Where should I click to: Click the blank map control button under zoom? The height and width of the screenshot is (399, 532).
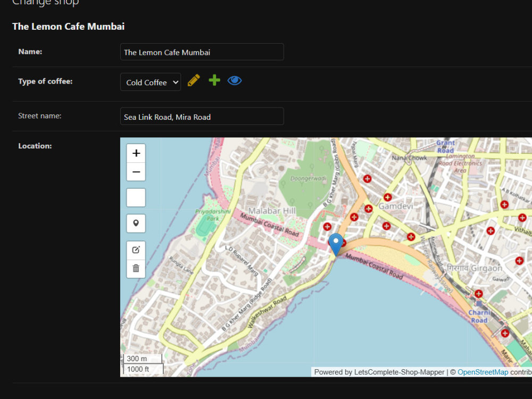click(136, 197)
